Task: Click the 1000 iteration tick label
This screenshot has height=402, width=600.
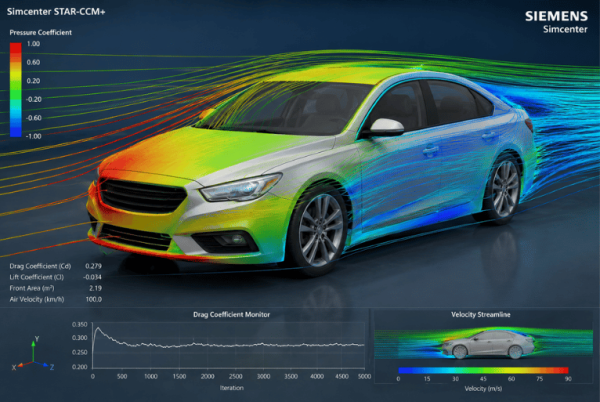Action: click(151, 376)
